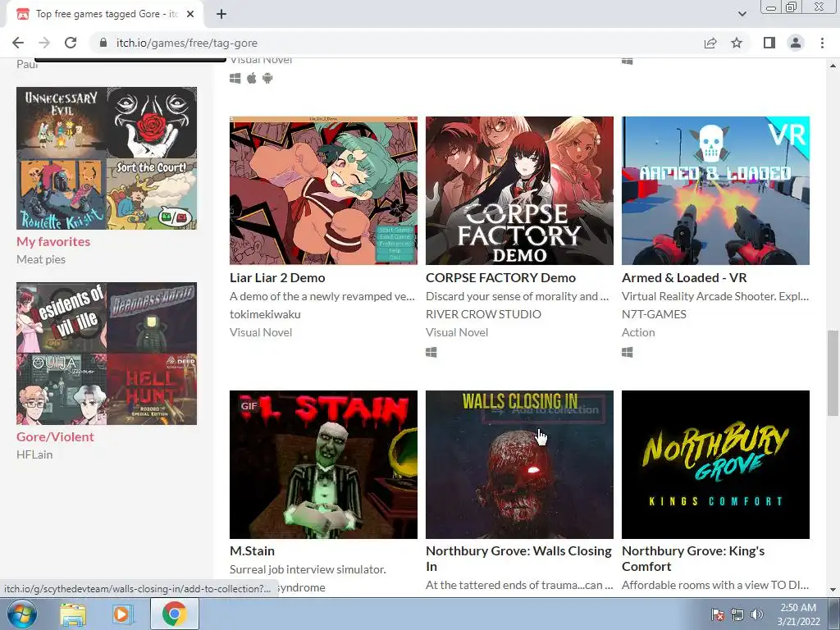Open My favorites collection thumbnail grid
Screen dimensions: 840x630
(x=107, y=158)
